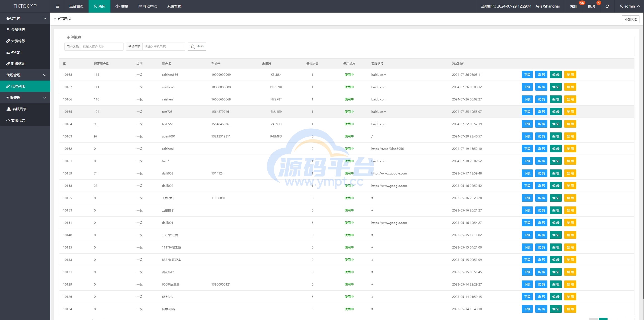Collapse the 客服管理 sidebar group
644x320 pixels.
(x=25, y=98)
